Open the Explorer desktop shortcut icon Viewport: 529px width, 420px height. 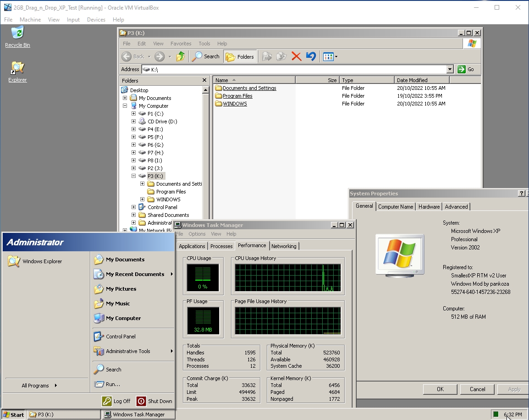(17, 72)
